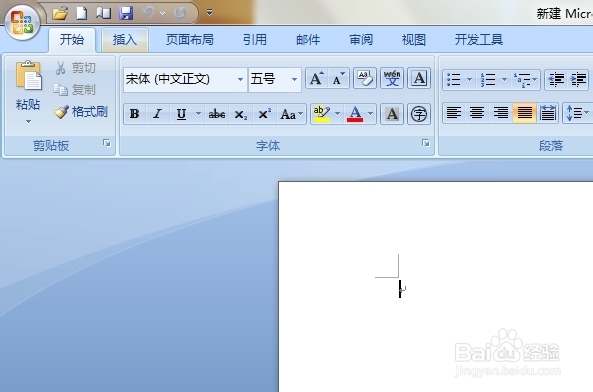Viewport: 593px width, 392px height.
Task: Toggle strikethrough abc formatting
Action: 217,114
